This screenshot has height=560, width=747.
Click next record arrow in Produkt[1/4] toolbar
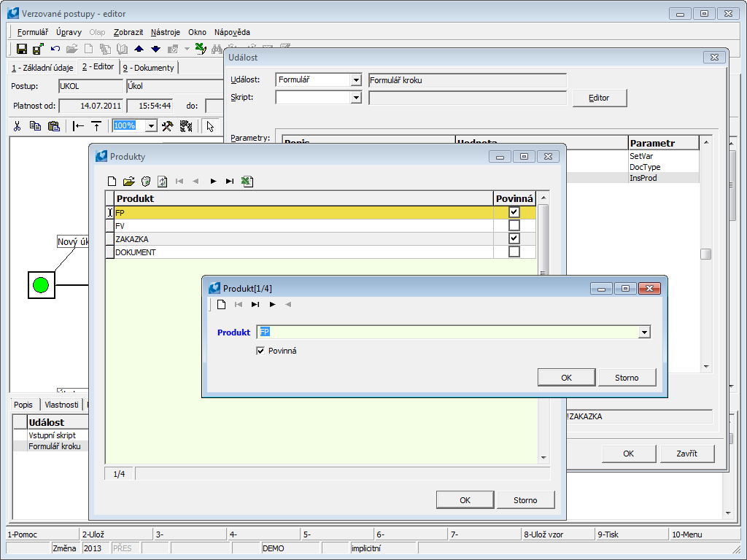[273, 304]
